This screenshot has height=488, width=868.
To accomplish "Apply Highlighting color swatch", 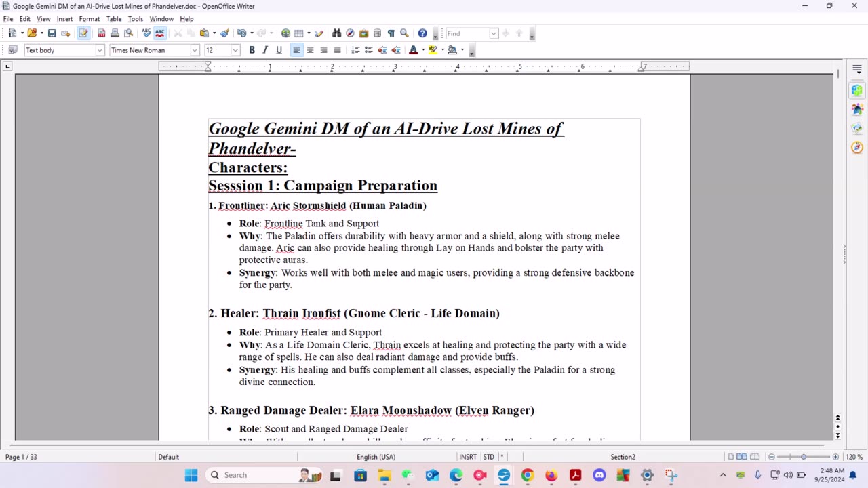I will click(433, 50).
